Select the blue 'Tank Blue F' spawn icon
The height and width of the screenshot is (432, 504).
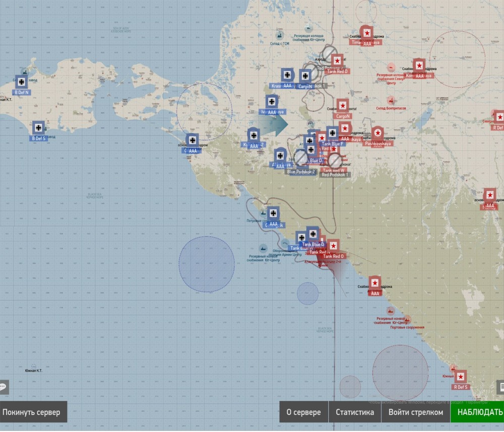(332, 133)
